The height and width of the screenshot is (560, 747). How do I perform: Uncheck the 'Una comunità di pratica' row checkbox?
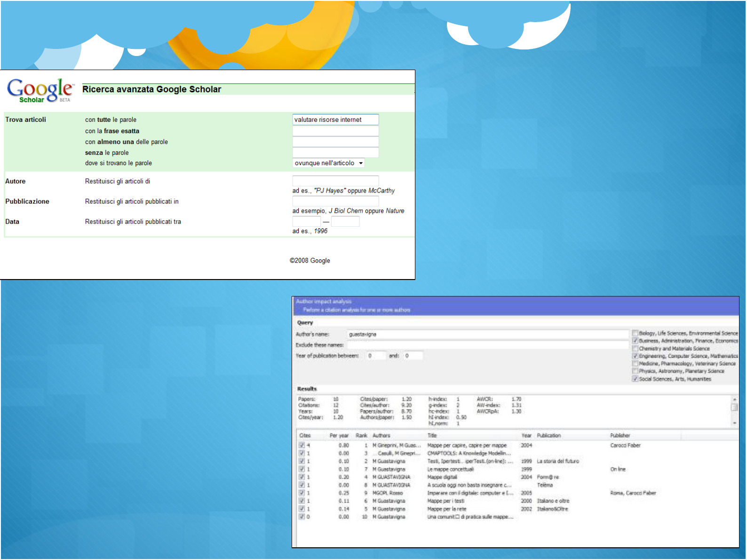(302, 517)
